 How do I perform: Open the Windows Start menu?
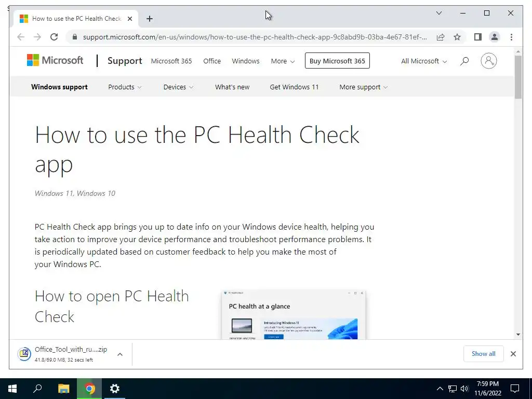coord(12,389)
